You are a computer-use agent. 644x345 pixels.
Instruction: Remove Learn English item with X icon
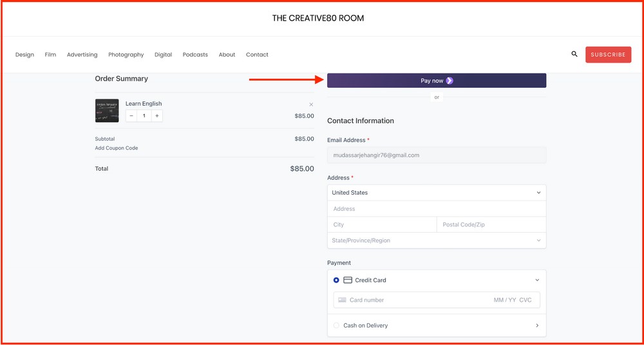pyautogui.click(x=311, y=104)
